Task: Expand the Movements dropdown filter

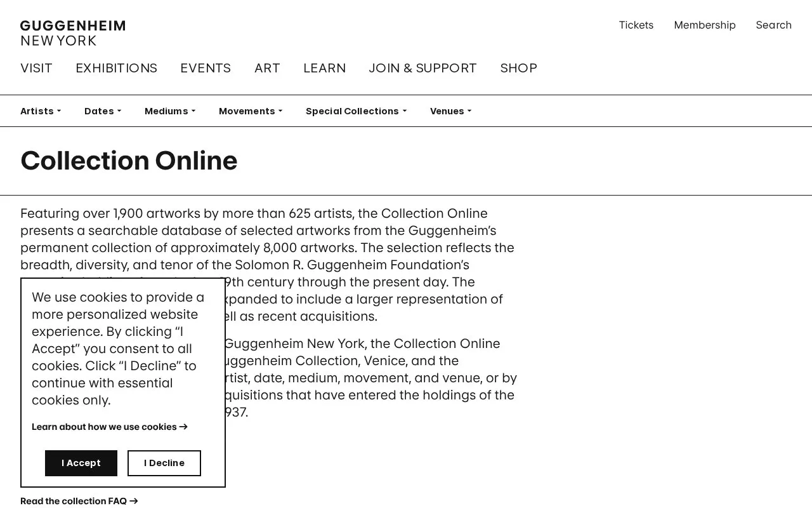Action: (251, 111)
